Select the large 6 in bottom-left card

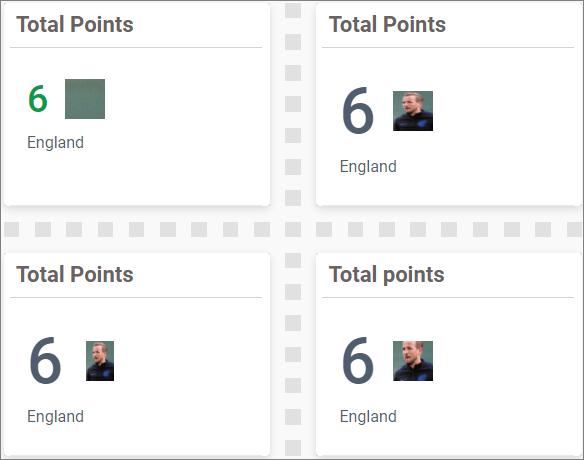click(x=45, y=361)
